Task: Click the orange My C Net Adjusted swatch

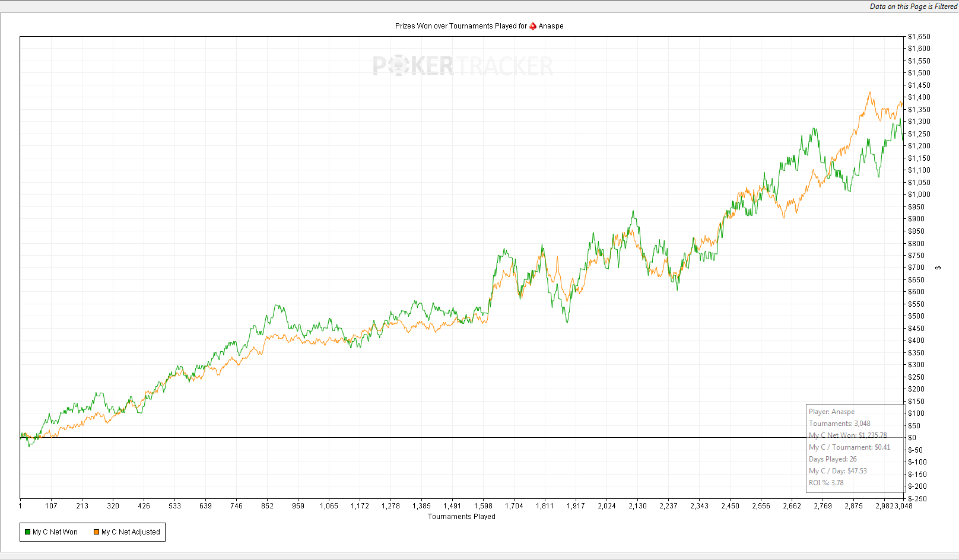Action: point(96,532)
